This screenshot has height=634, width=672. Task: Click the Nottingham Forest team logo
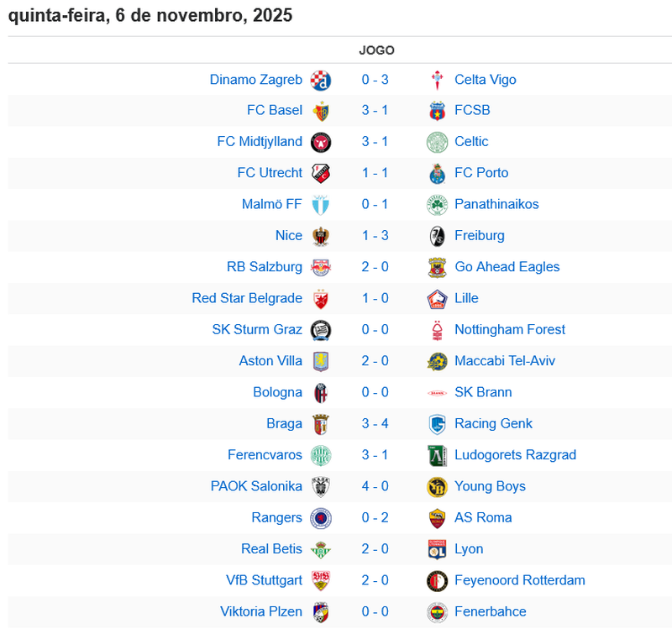pos(437,330)
